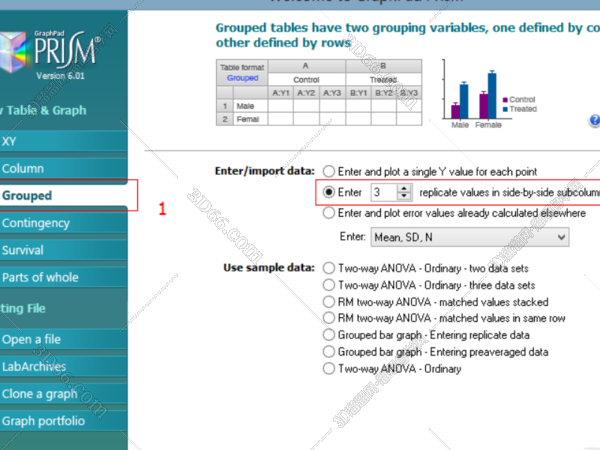Select Grouped bar graph - Entering preaveraged data
The image size is (600, 450).
330,351
